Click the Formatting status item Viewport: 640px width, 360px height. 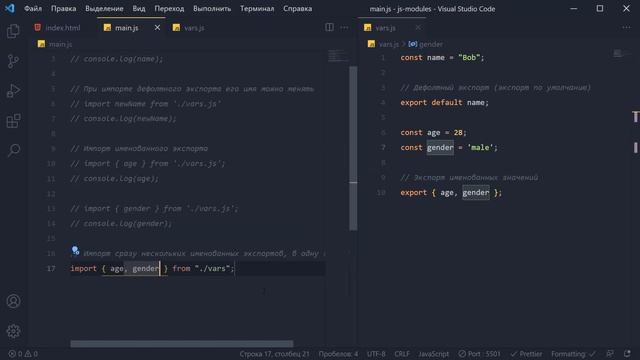573,354
